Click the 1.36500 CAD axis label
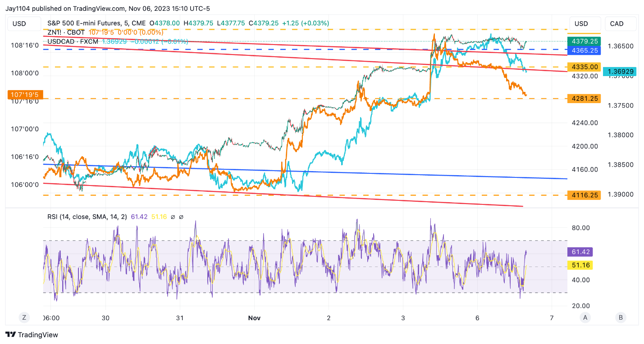This screenshot has width=644, height=344. click(621, 46)
